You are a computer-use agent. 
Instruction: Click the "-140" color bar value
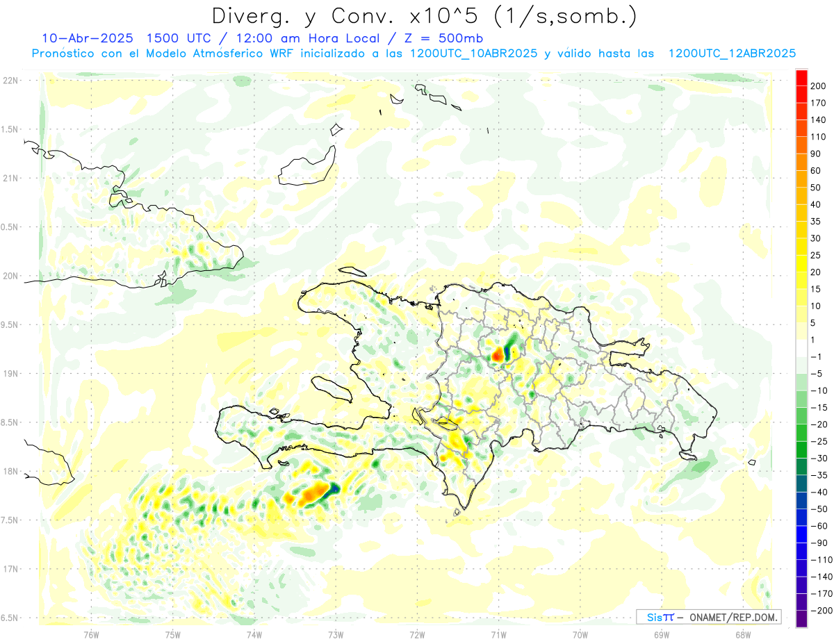(x=821, y=577)
